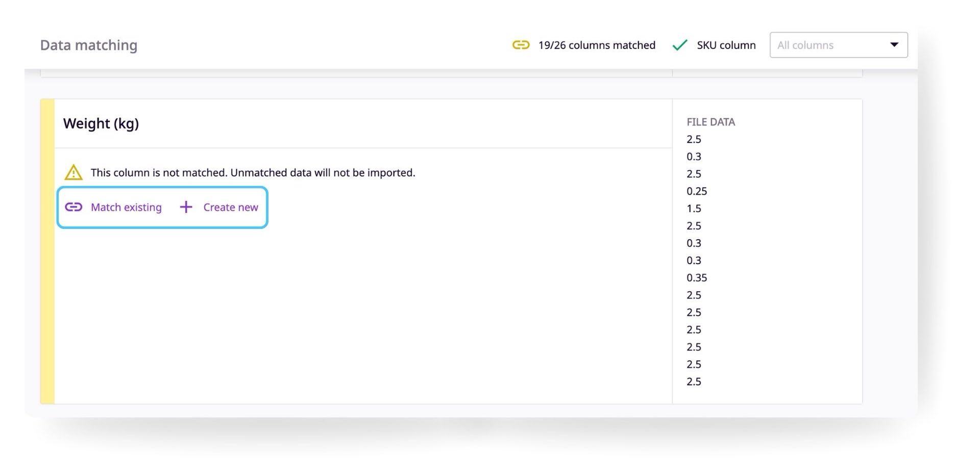Click the FILE DATA column header
Image resolution: width=980 pixels, height=466 pixels.
point(710,122)
